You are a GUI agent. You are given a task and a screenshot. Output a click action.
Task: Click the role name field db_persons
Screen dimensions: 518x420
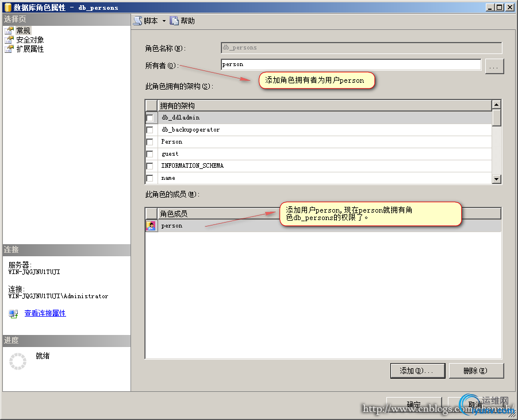click(362, 48)
